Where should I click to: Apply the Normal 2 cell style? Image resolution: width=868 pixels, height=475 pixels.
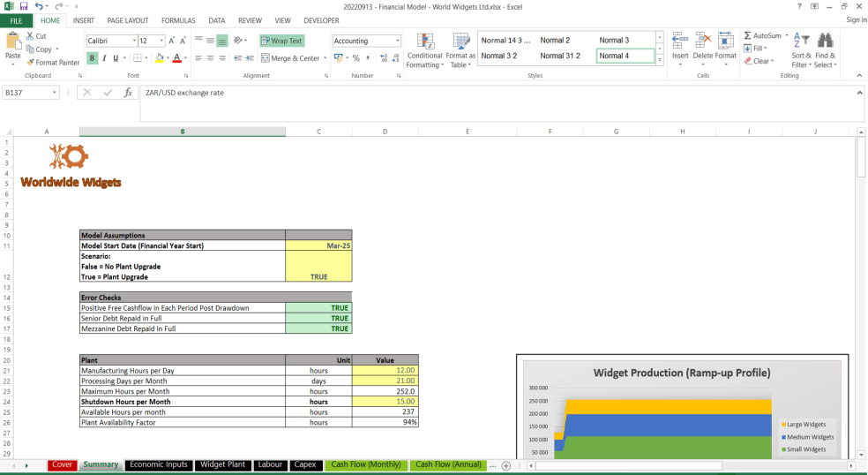point(555,41)
